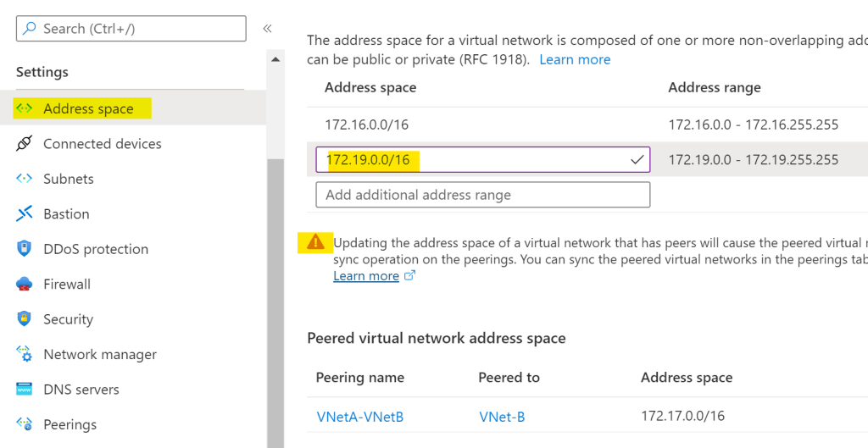Open the Subnets menu item
This screenshot has height=448, width=868.
[69, 179]
